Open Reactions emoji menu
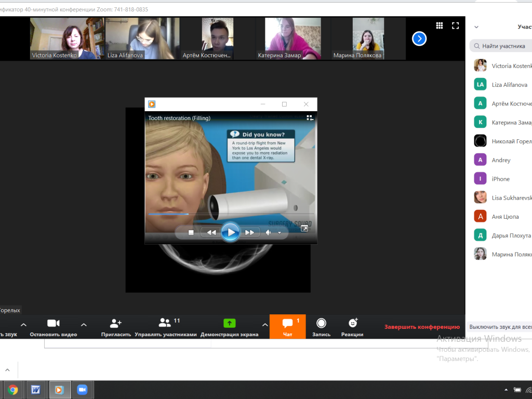 point(352,327)
